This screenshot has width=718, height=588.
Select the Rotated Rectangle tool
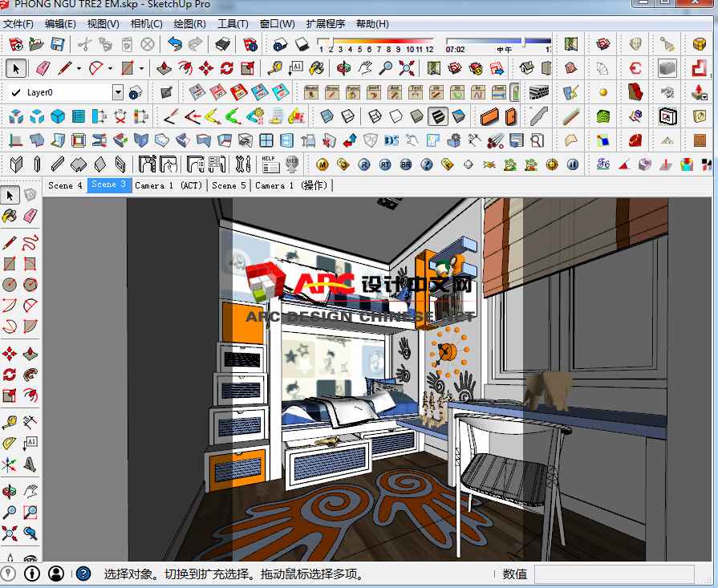tap(30, 263)
